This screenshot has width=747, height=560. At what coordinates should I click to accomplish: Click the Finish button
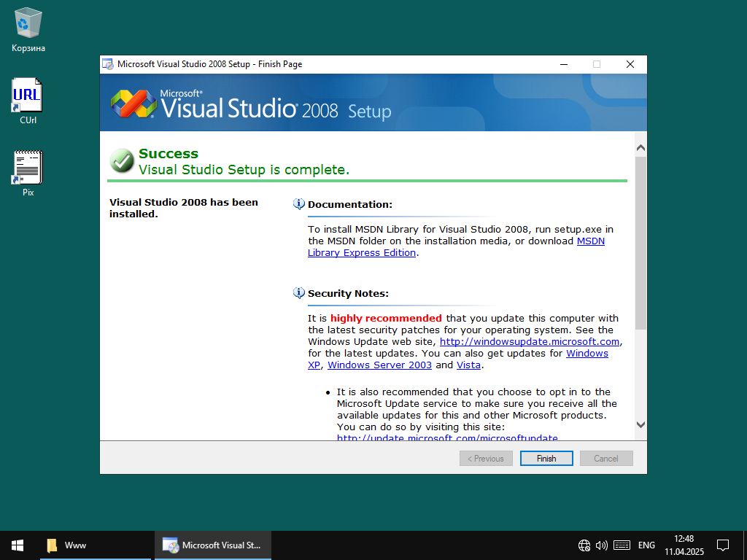pos(546,459)
